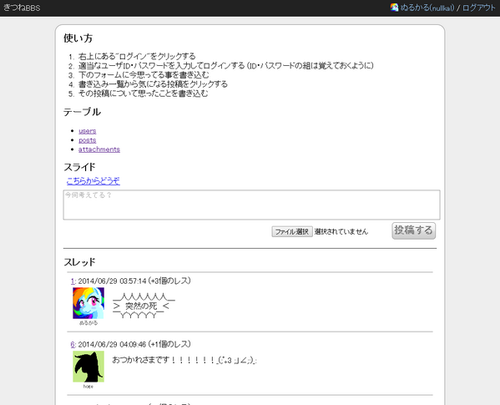
Task: Click instruction step 1 about ログイン
Action: [x=137, y=56]
